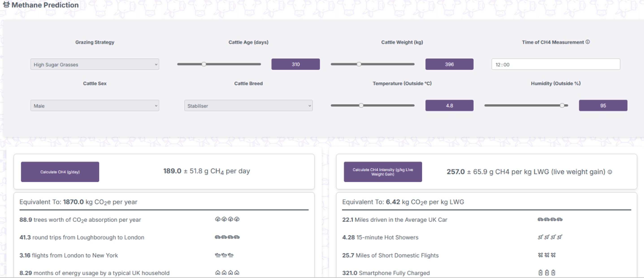
Task: Click the 12:00 time input field
Action: point(555,64)
